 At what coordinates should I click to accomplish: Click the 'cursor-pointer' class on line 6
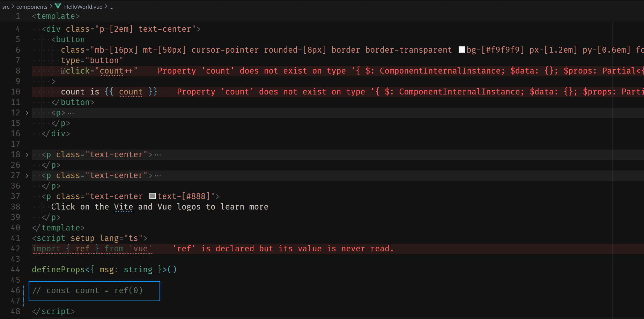(x=225, y=50)
